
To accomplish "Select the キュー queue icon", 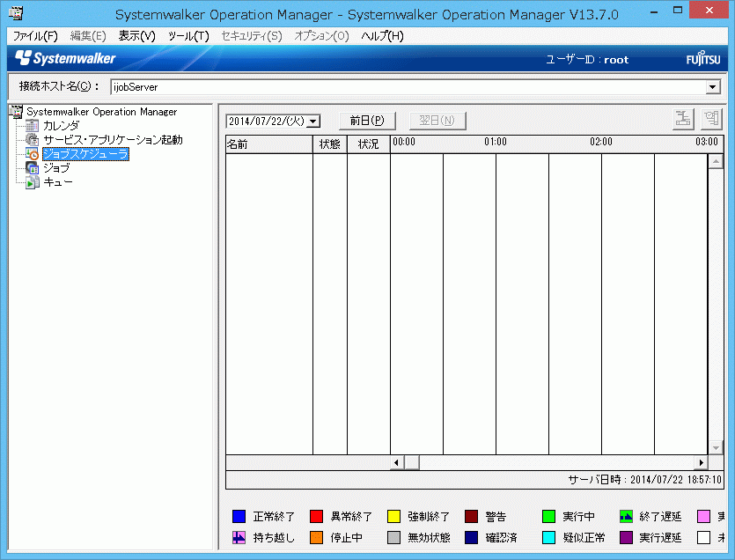I will (x=33, y=182).
